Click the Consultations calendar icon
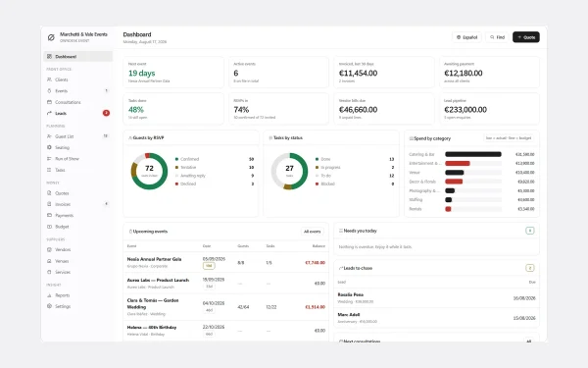 coord(49,102)
